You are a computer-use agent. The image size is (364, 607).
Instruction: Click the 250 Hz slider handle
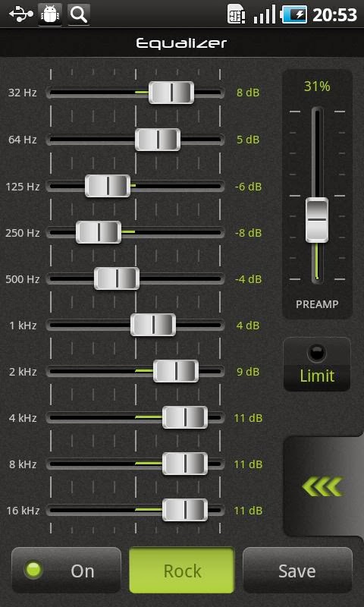[99, 232]
